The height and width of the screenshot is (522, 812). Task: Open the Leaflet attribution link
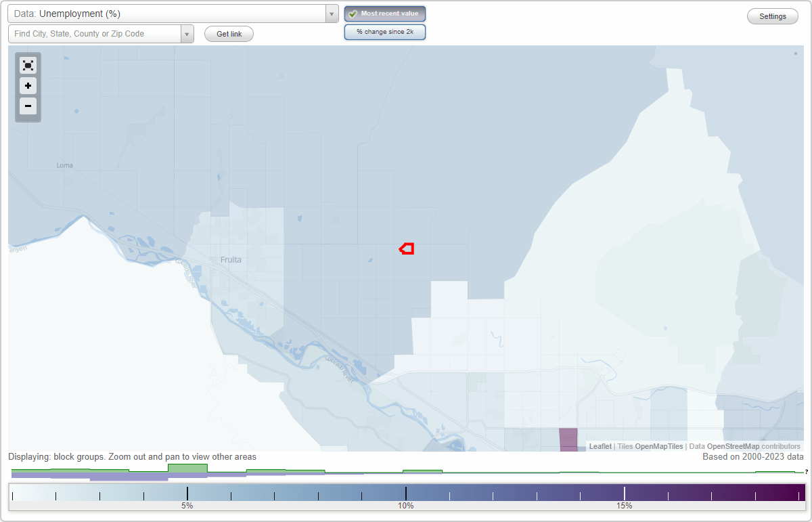[x=600, y=447]
